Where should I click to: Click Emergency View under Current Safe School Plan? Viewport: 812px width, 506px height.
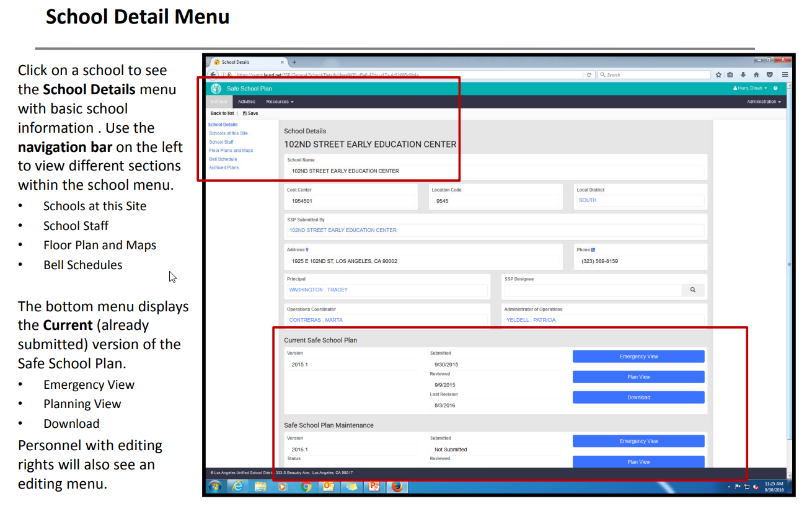coord(638,357)
